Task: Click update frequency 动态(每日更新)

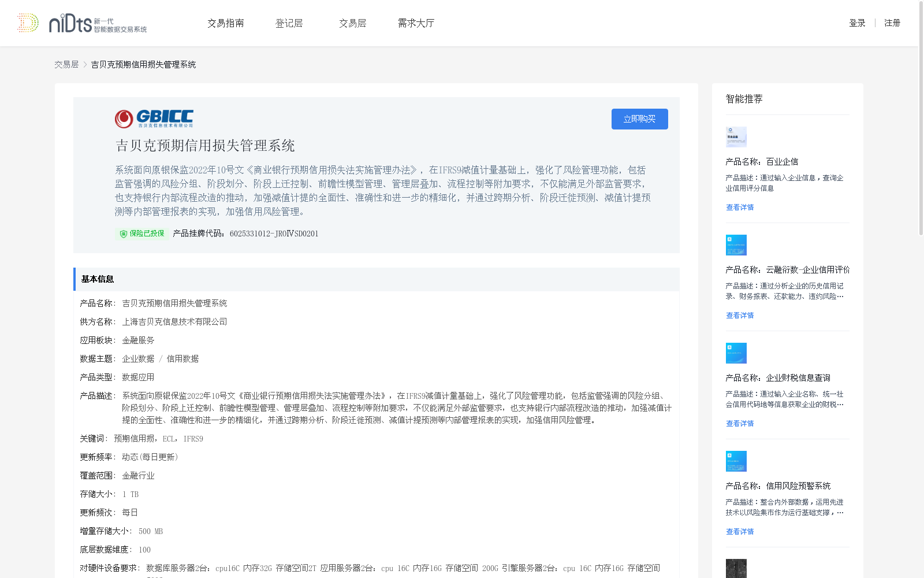Action: tap(150, 457)
